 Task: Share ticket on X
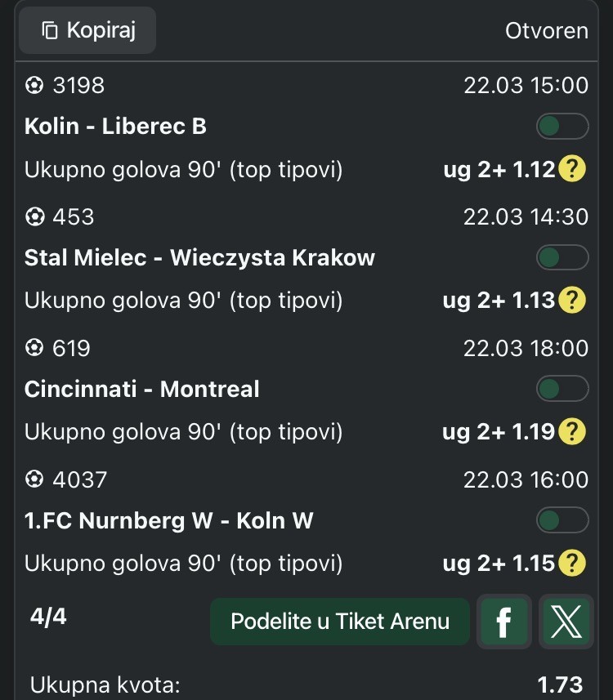click(x=566, y=622)
